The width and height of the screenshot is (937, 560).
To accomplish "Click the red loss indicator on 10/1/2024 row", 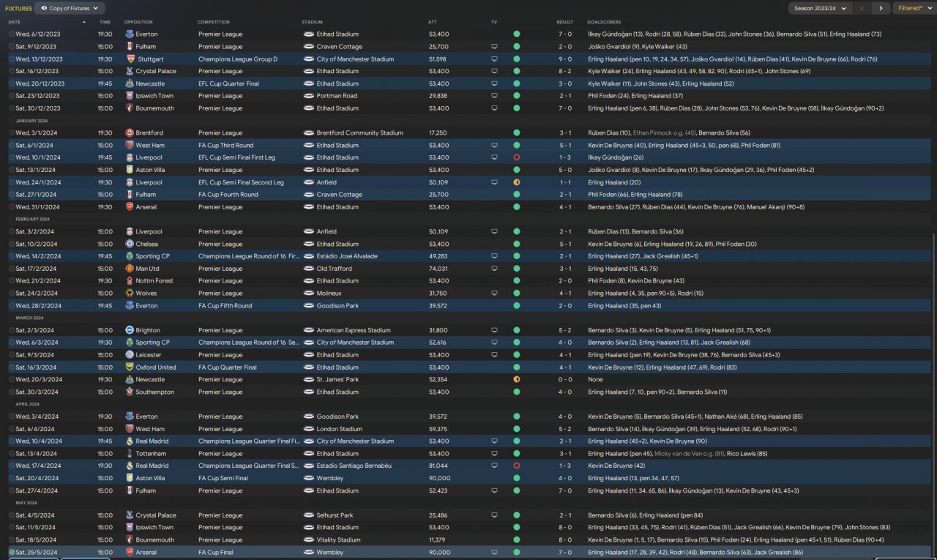I will (517, 157).
